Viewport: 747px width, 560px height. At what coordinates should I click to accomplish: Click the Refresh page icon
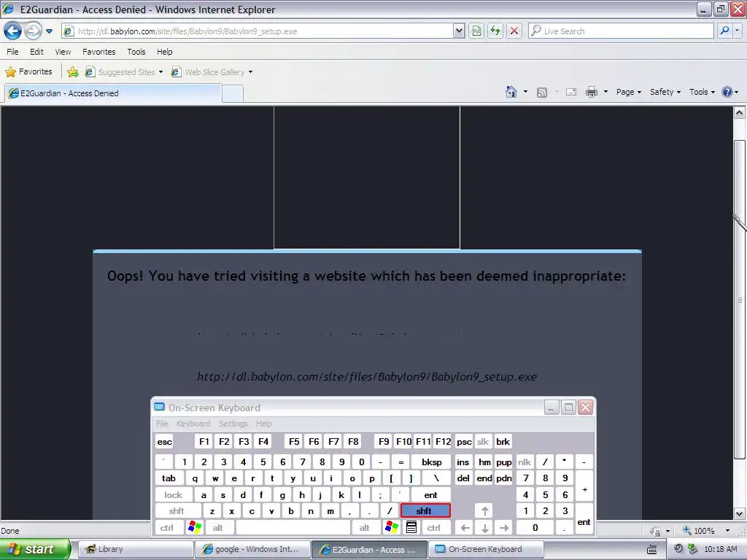tap(495, 31)
